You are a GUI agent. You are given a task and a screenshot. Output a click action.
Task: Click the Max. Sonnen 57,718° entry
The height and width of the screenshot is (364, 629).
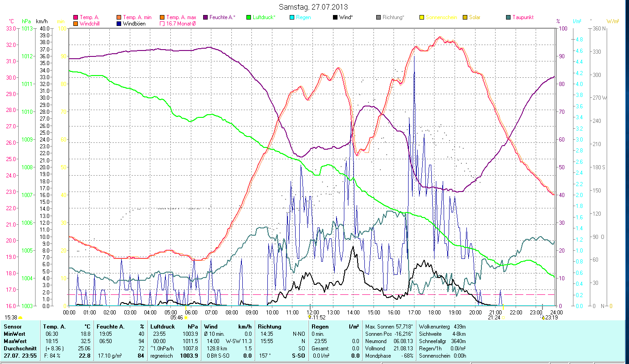pyautogui.click(x=389, y=327)
